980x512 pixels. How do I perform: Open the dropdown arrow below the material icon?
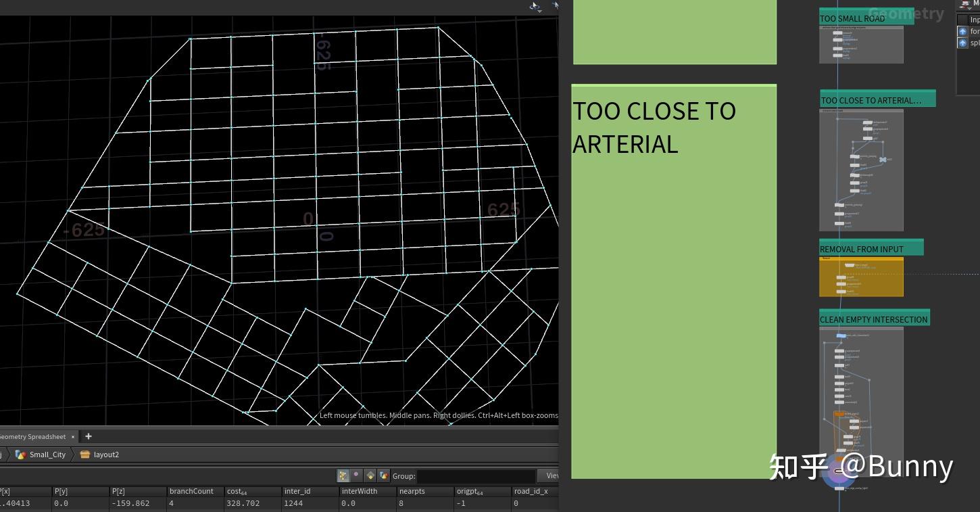point(970,9)
